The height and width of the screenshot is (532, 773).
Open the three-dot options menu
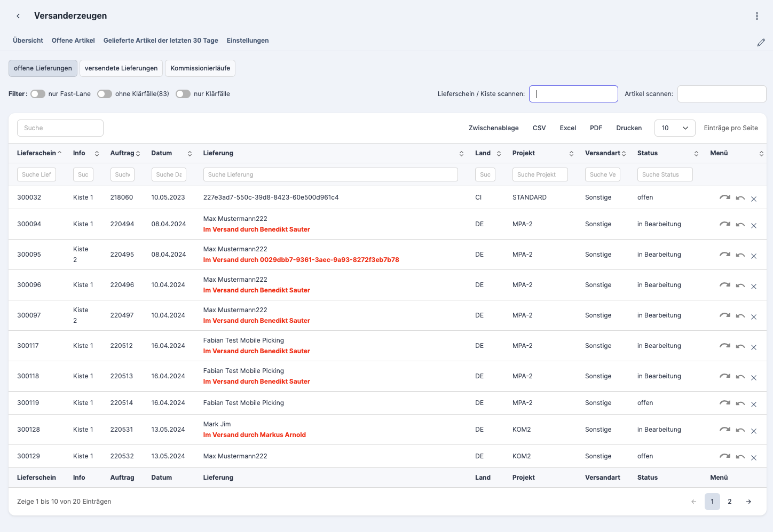(x=756, y=16)
